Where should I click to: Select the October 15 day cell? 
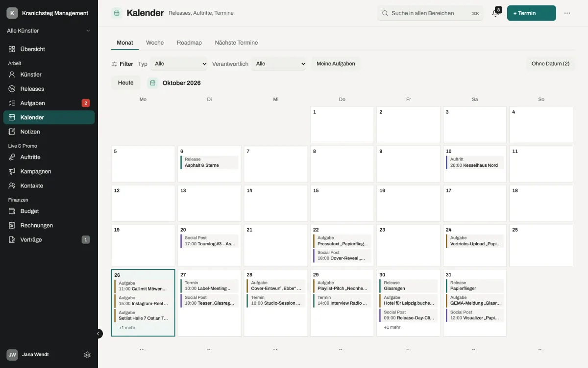(x=342, y=203)
